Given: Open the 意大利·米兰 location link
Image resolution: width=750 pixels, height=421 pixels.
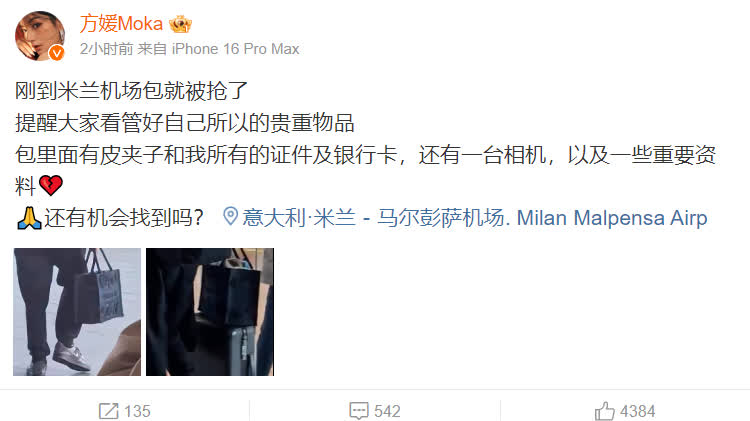Looking at the screenshot, I should coord(299,218).
